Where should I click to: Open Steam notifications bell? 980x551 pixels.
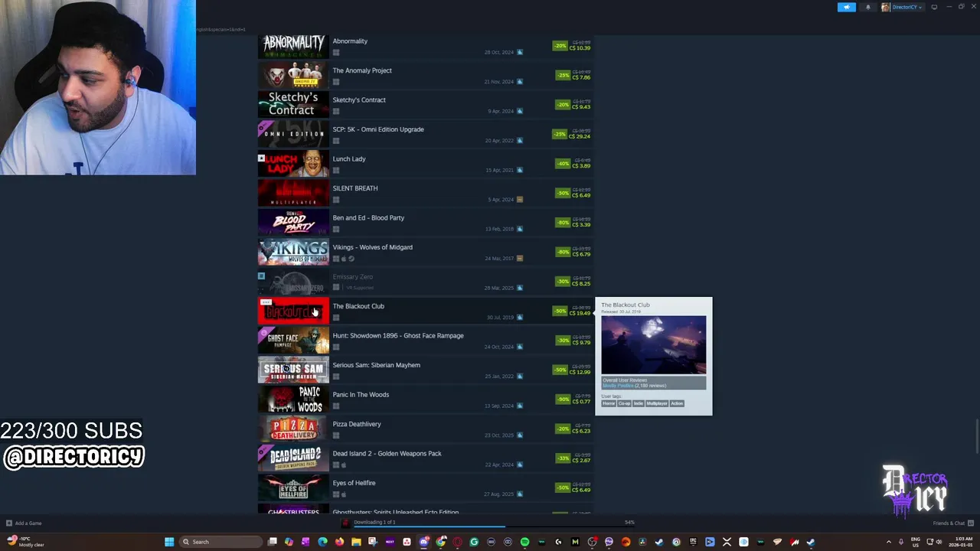tap(867, 7)
